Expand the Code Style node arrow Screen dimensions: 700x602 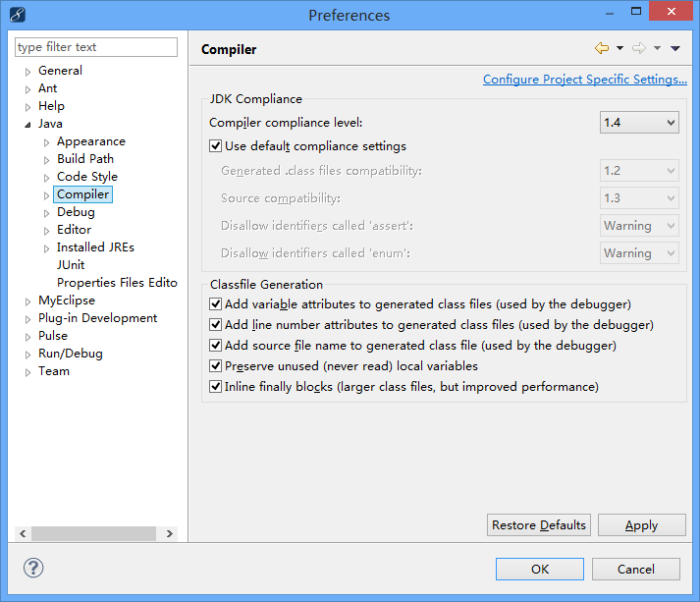(46, 178)
